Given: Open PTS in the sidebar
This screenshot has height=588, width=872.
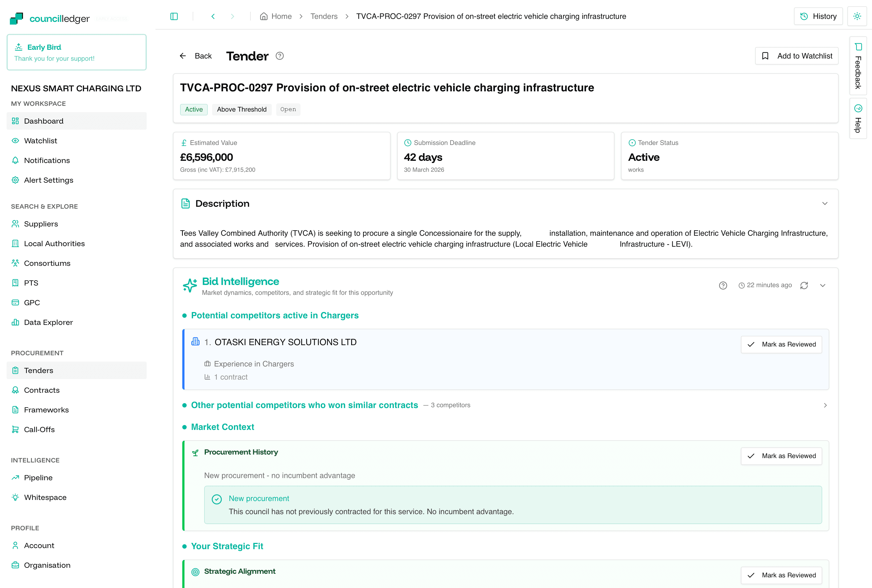Looking at the screenshot, I should tap(77, 283).
